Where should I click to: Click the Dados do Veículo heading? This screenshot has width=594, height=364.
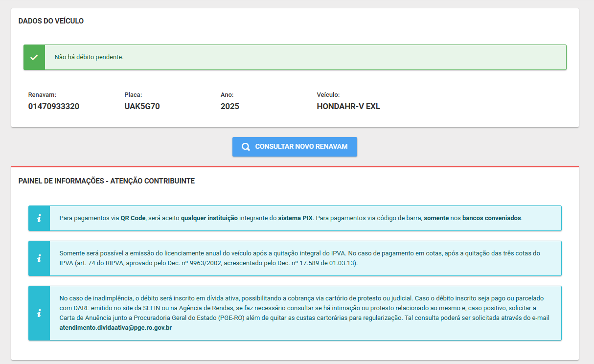coord(51,21)
